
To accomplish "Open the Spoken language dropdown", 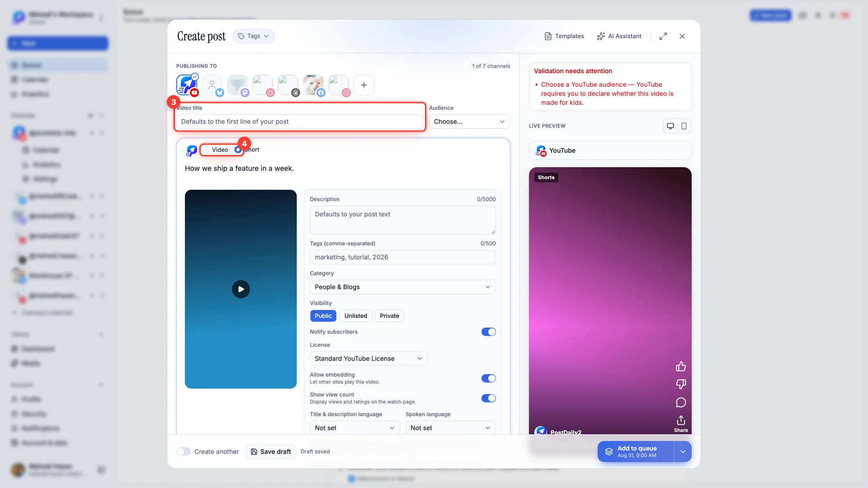I will (450, 428).
